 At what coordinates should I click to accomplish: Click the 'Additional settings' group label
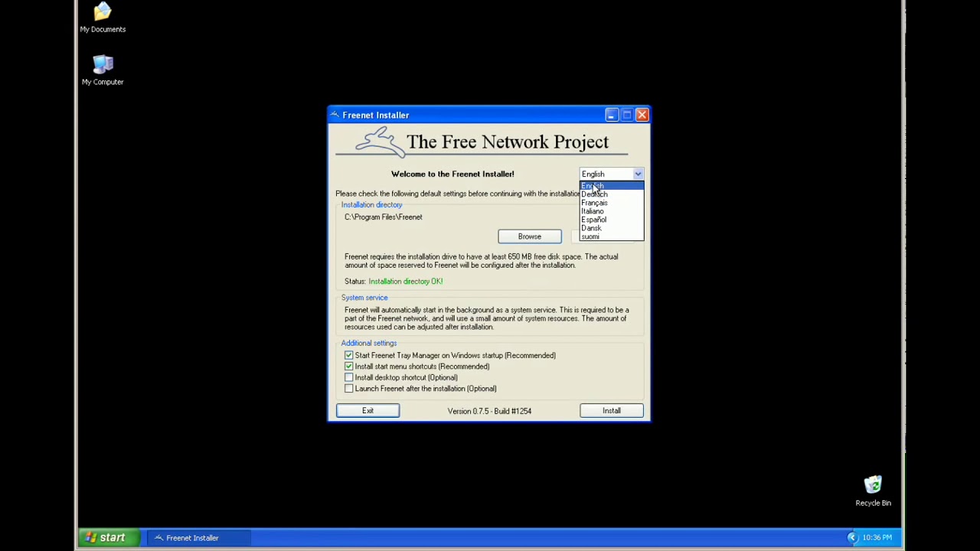[x=369, y=344]
